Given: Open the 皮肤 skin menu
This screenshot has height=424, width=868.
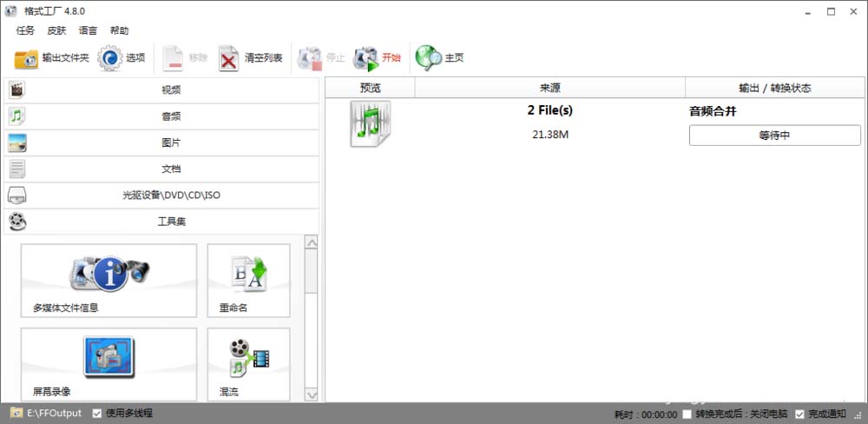Looking at the screenshot, I should pyautogui.click(x=56, y=30).
